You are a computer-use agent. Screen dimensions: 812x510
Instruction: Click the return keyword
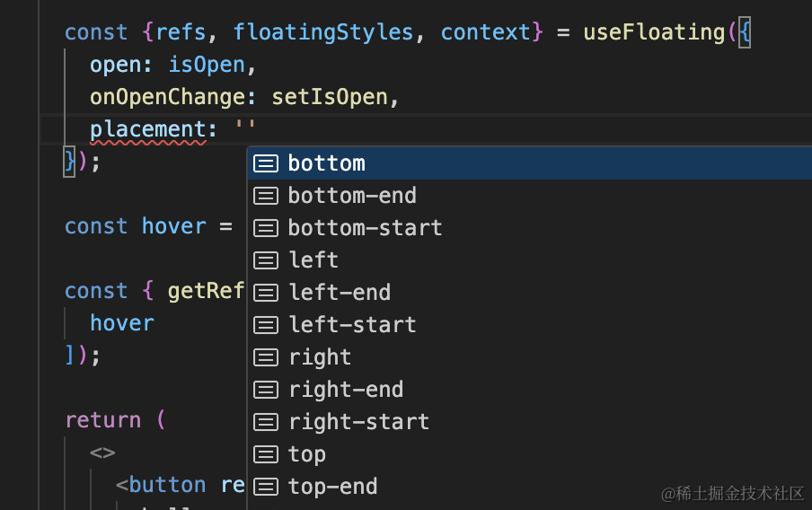coord(102,420)
